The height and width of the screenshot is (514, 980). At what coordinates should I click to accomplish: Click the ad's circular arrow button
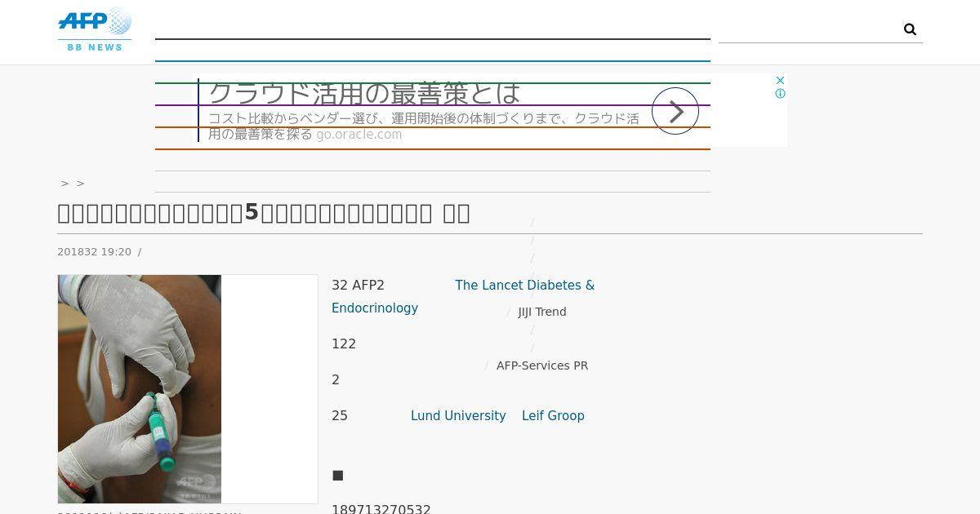675,111
